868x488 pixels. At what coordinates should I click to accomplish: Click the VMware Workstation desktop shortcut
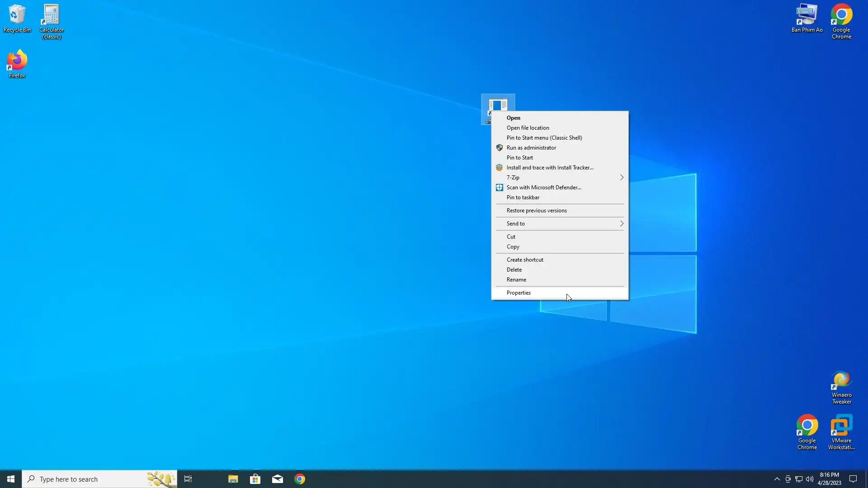(841, 432)
